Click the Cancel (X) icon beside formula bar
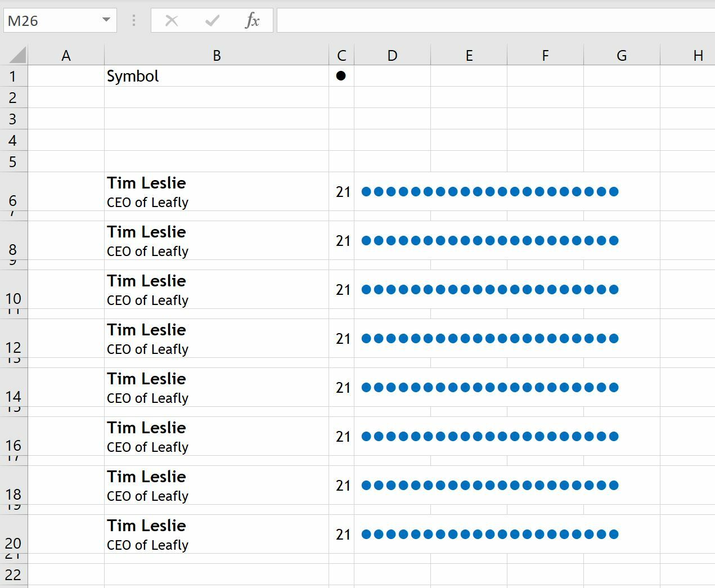 tap(172, 20)
